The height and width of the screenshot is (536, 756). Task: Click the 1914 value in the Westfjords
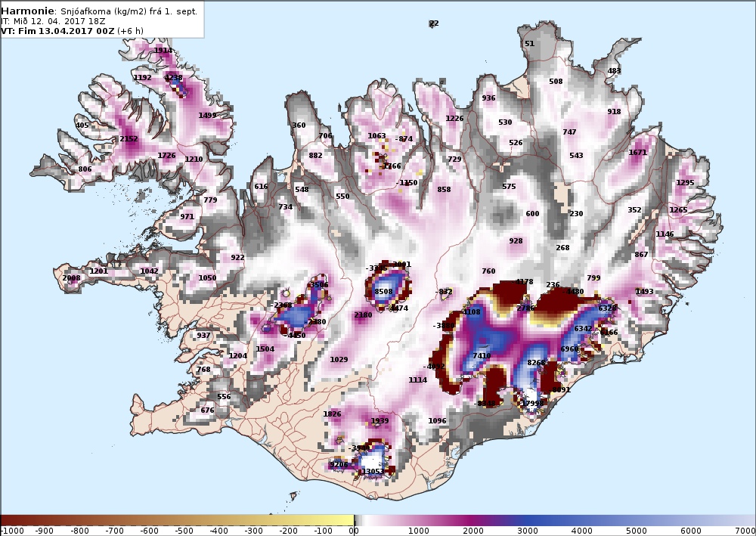pos(163,50)
